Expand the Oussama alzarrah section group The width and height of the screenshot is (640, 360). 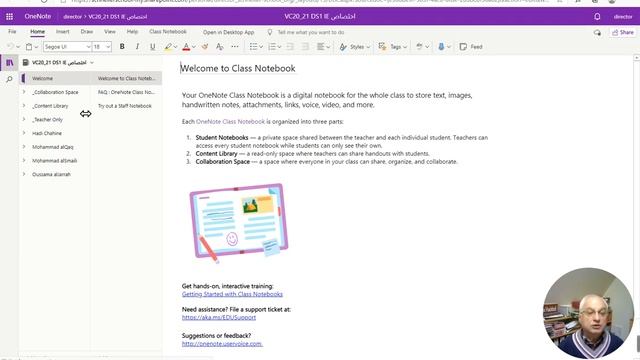pos(24,174)
